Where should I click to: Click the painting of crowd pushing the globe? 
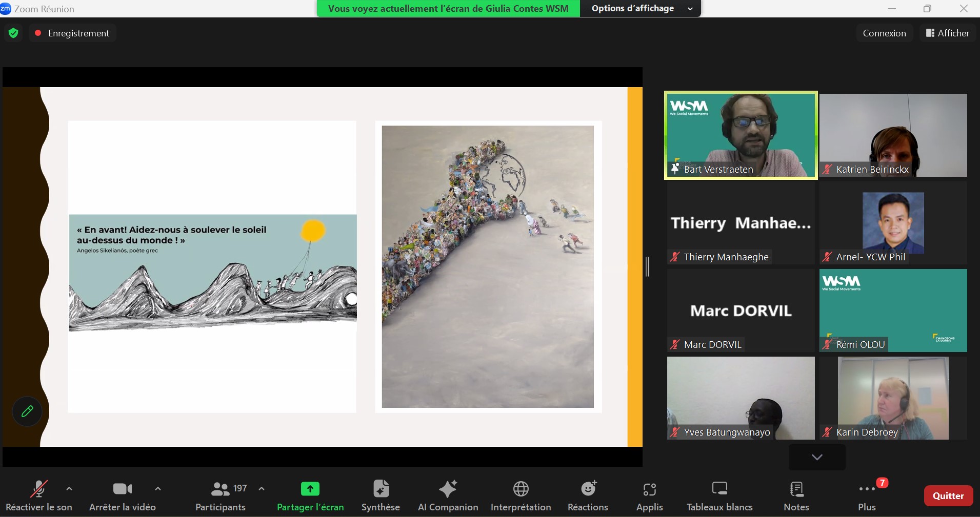click(x=488, y=266)
